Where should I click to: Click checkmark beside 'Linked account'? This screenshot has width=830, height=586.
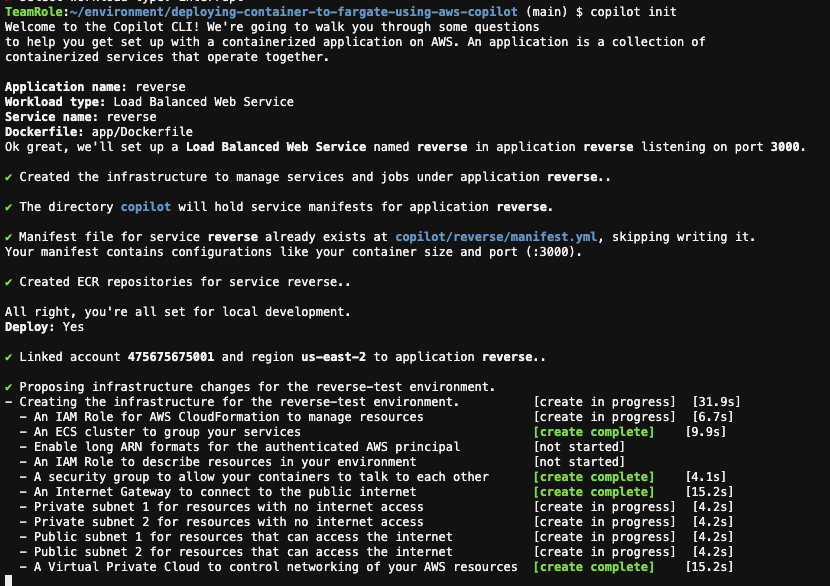(x=8, y=357)
